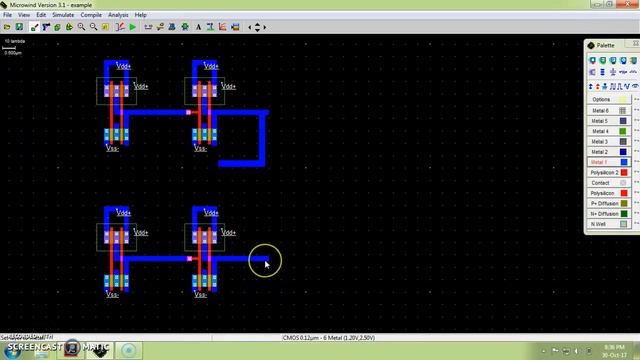Viewport: 640px width, 360px height.
Task: Run the Design Rule Checker icon
Action: (x=185, y=27)
